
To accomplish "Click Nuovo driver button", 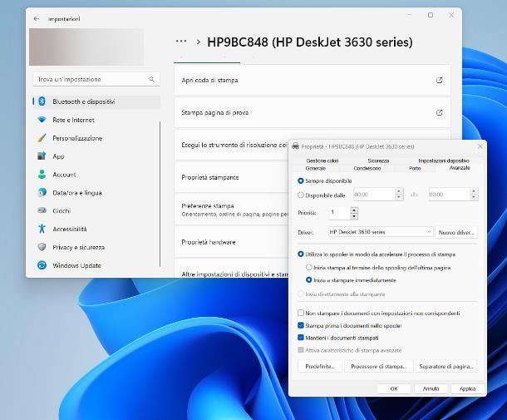I will point(456,232).
